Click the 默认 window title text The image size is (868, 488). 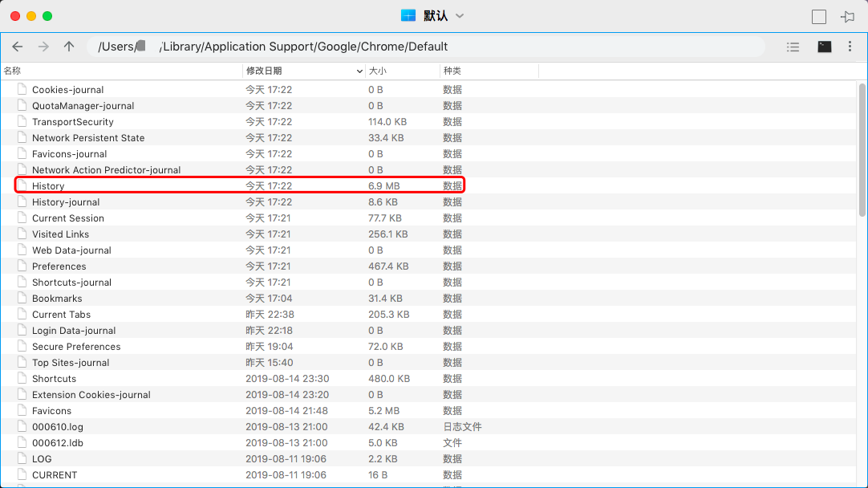436,16
